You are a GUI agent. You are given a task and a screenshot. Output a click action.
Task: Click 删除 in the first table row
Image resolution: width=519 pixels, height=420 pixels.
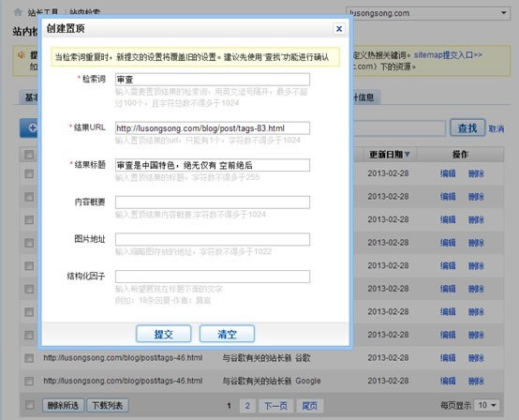click(x=476, y=173)
